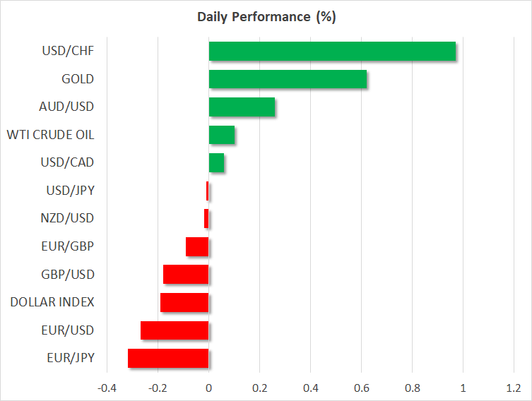Click the EUR/USD red bar

pyautogui.click(x=175, y=330)
